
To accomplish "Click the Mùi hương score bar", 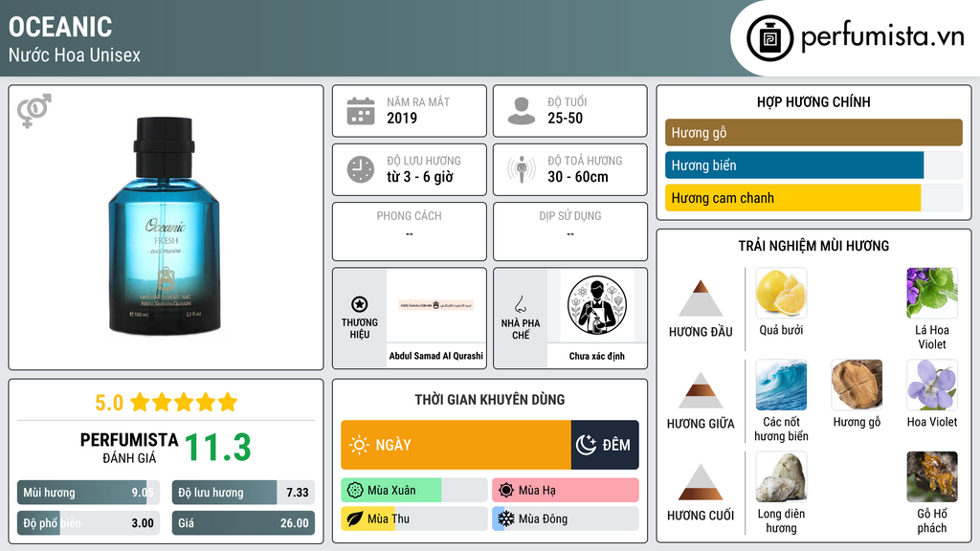I will (88, 493).
